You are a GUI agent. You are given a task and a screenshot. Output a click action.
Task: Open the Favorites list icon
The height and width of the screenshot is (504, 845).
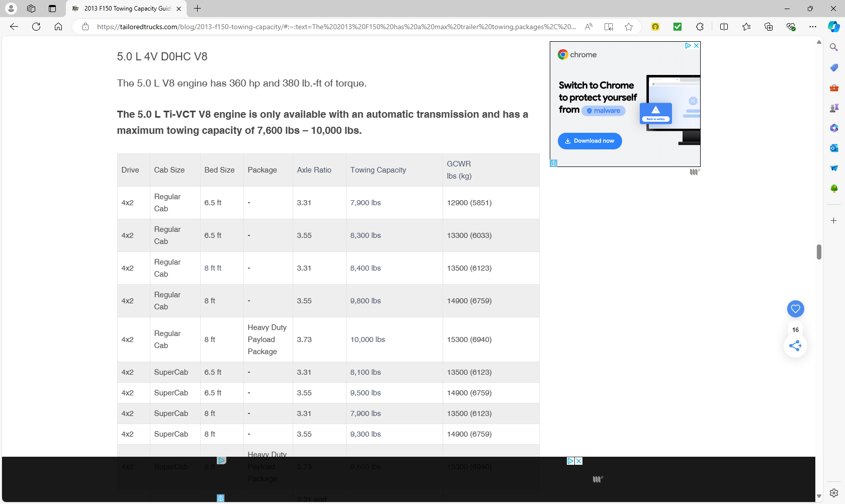click(x=746, y=27)
